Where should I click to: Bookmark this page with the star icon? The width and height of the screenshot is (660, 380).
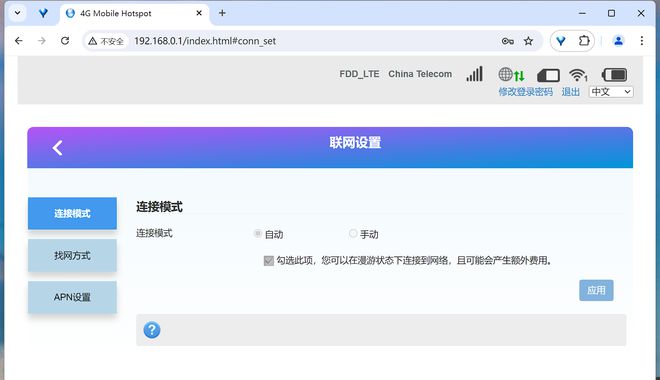[528, 41]
